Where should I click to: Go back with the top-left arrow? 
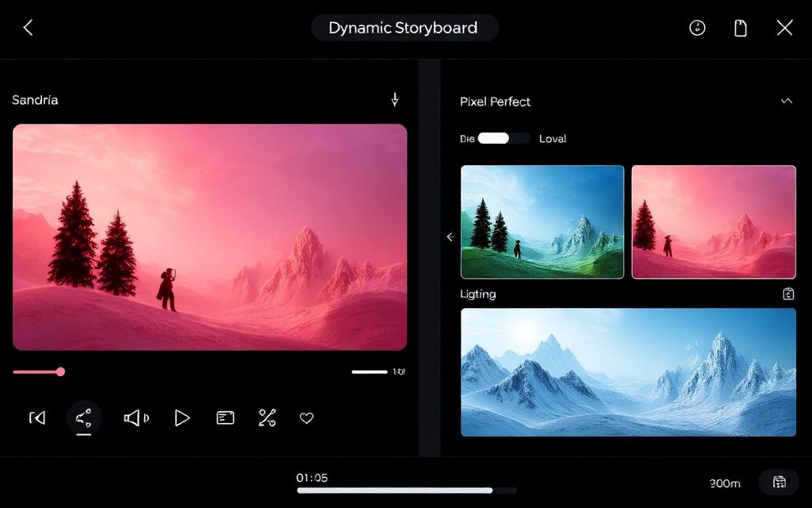tap(28, 28)
